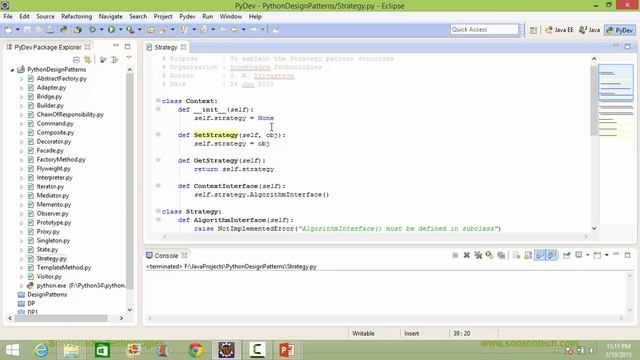Click the Display Selected Console icon
Screen dimensions: 640x360
coord(579,255)
